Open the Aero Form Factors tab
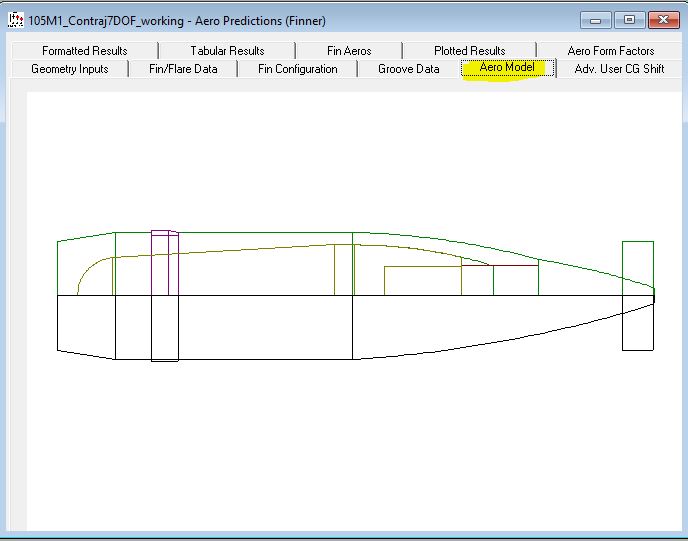The image size is (688, 541). click(x=610, y=51)
